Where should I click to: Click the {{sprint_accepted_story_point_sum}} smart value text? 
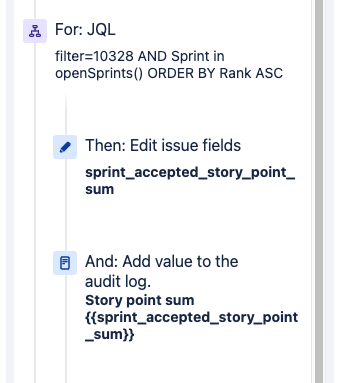click(x=192, y=326)
